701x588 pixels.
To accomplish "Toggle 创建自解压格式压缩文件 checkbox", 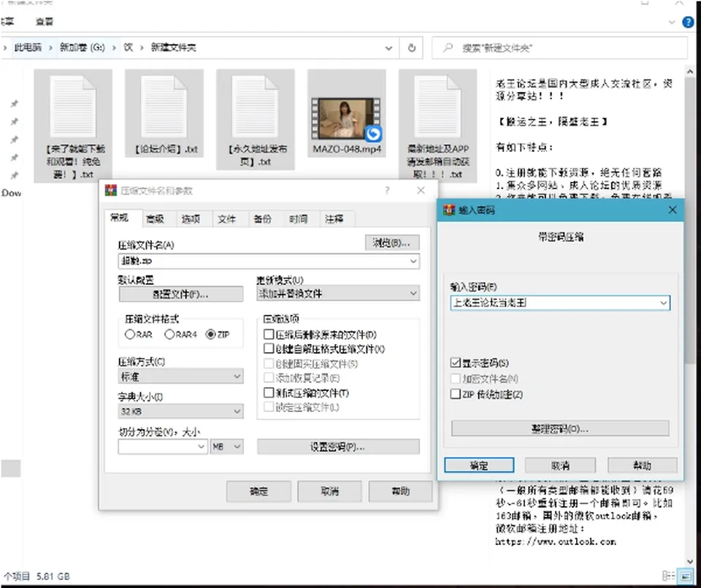I will [x=269, y=348].
